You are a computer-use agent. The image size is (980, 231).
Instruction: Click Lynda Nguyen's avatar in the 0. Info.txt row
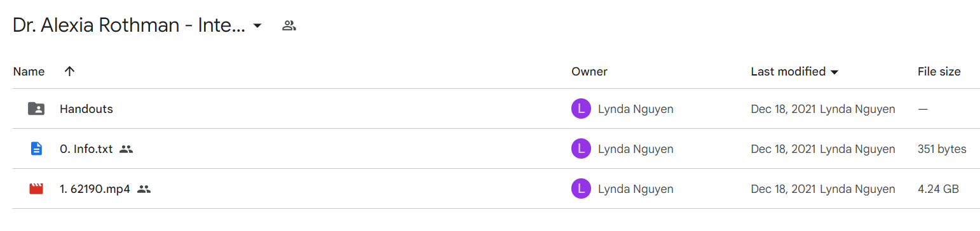tap(581, 149)
